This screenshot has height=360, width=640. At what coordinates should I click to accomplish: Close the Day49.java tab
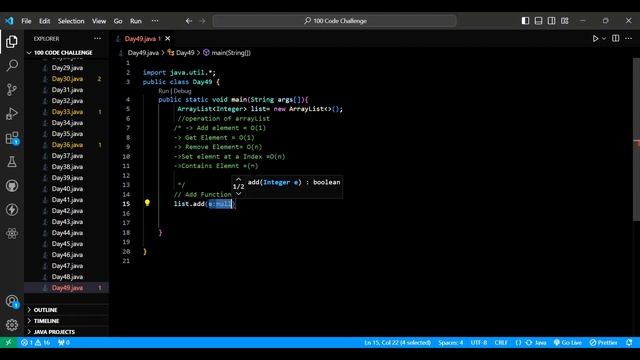(x=167, y=38)
